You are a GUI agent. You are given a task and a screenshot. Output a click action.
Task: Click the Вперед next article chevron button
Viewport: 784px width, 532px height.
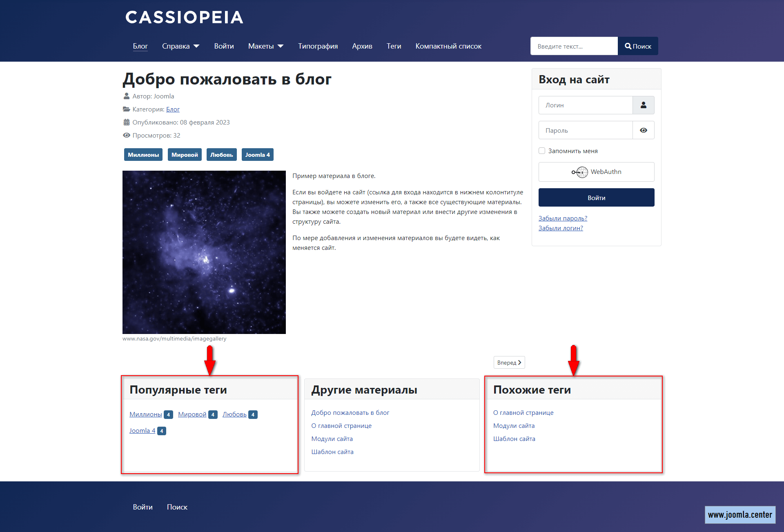509,363
